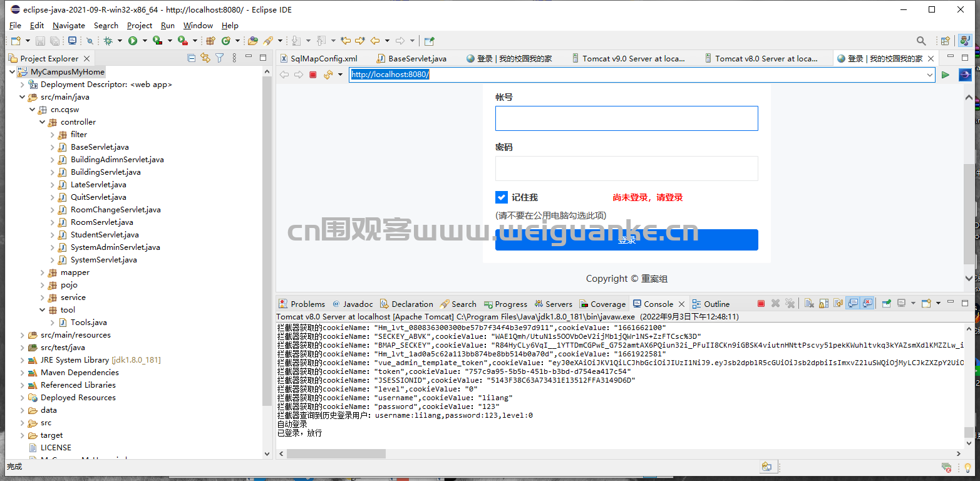Click the browser Refresh icon
This screenshot has height=481, width=980.
tap(328, 75)
